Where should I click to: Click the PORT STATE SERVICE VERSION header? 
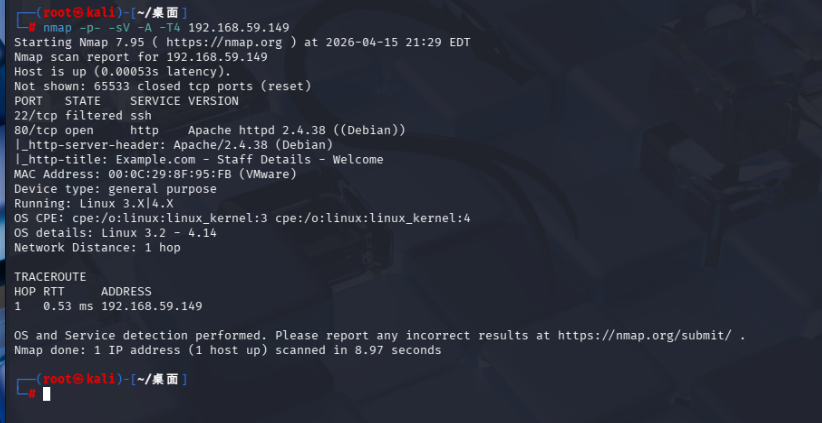click(126, 101)
